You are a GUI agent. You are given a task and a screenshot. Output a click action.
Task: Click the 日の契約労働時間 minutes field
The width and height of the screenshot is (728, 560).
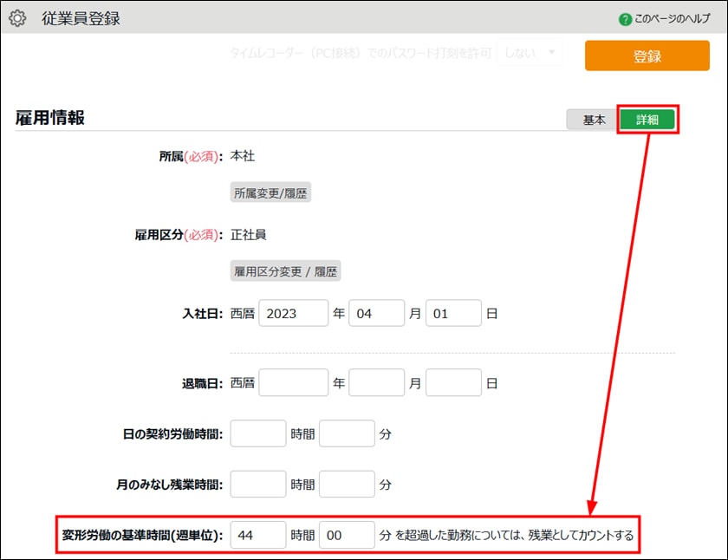(x=347, y=433)
